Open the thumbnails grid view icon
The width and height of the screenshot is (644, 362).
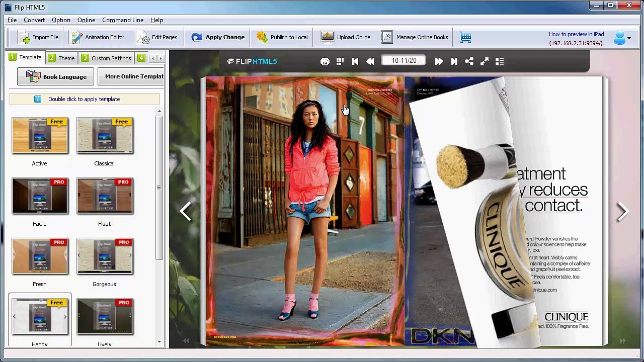[340, 61]
